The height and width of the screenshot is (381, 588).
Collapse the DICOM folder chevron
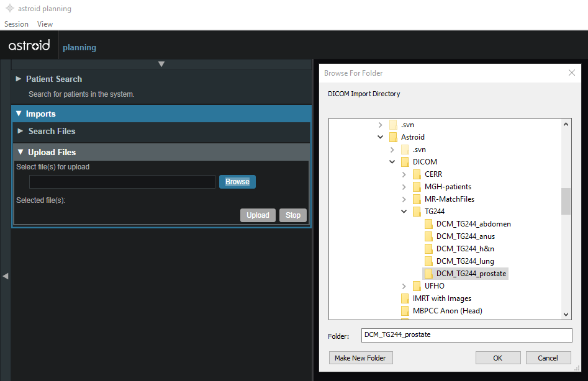392,162
